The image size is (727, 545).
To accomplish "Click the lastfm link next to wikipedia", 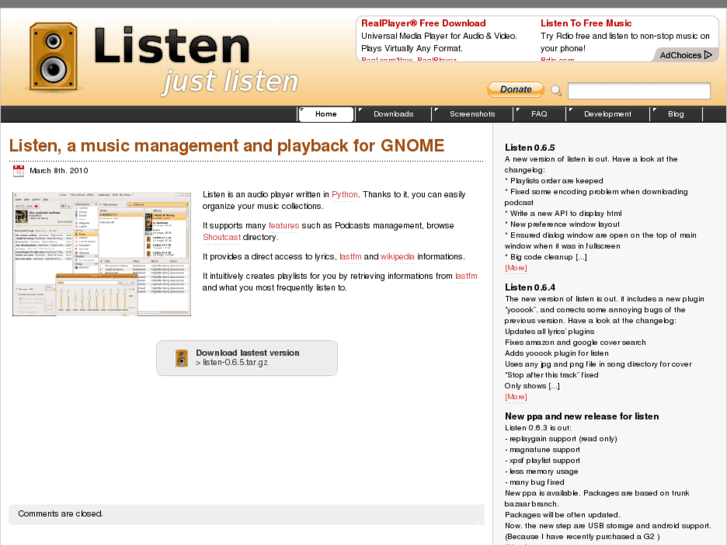I will click(350, 256).
